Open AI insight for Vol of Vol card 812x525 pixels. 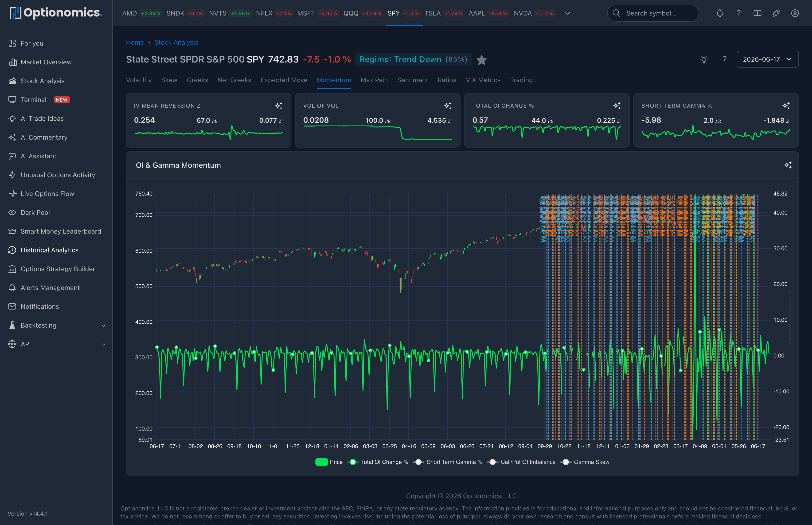pyautogui.click(x=447, y=106)
